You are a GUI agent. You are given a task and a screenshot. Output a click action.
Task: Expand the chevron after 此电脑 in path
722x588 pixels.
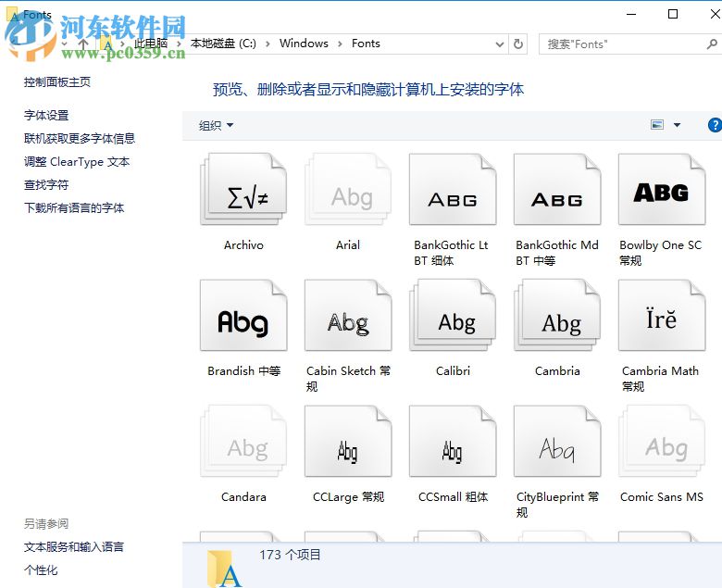(x=179, y=44)
